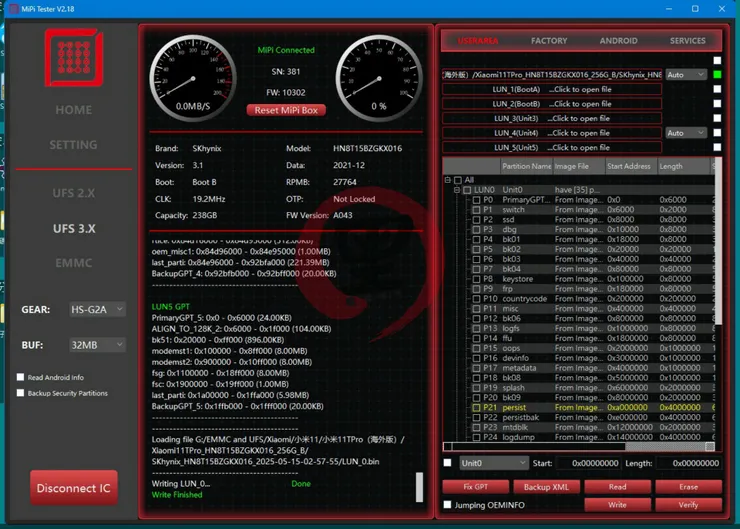
Task: Click the Length value input field
Action: pyautogui.click(x=689, y=463)
